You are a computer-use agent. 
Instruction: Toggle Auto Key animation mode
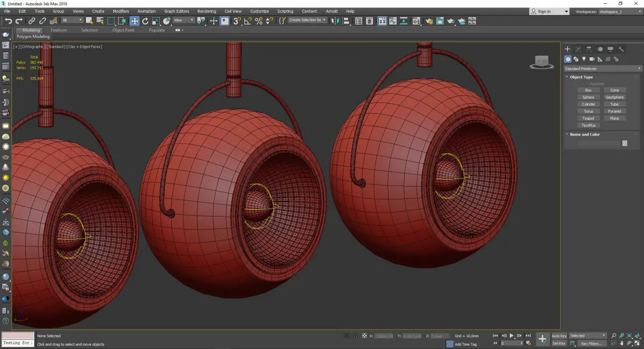point(559,336)
